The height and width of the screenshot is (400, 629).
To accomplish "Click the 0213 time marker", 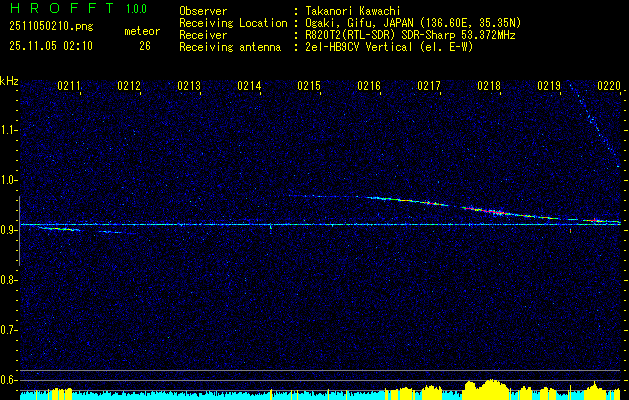I will [189, 85].
